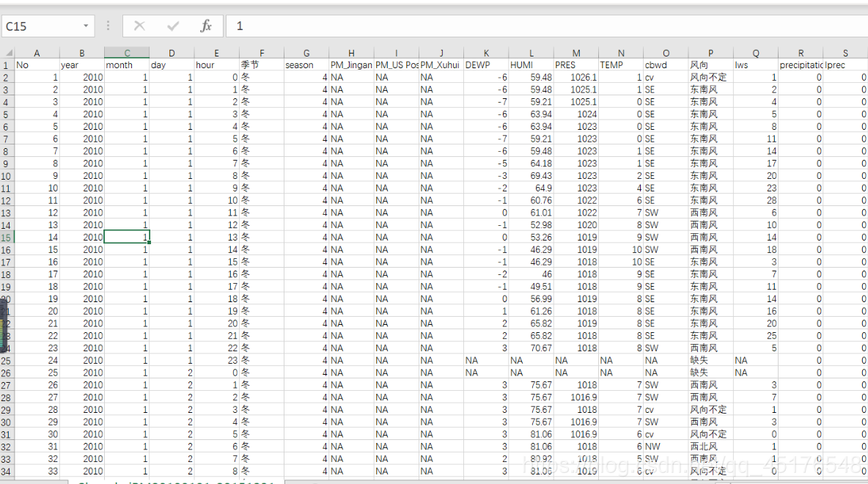This screenshot has width=868, height=484.
Task: Click PRES value 1020
Action: click(575, 225)
